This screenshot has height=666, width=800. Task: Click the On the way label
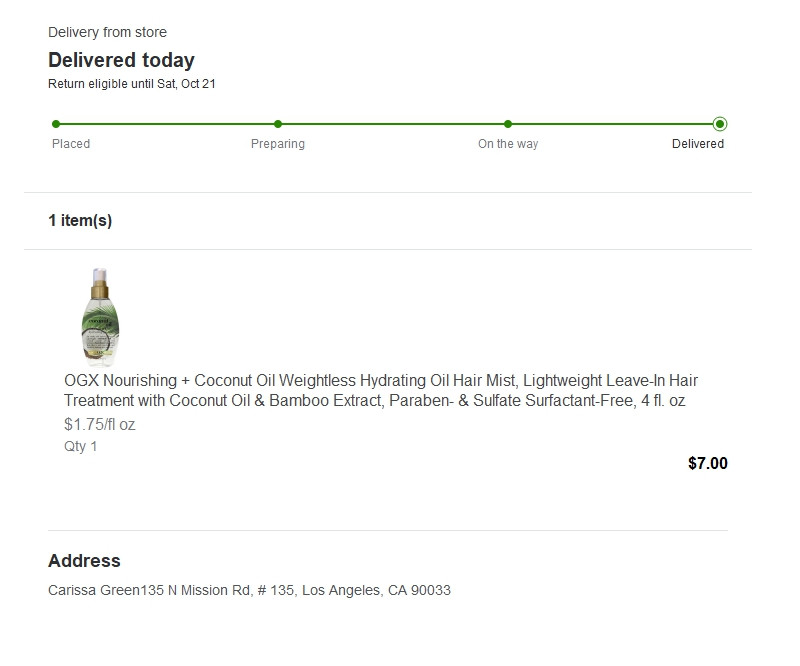(508, 144)
